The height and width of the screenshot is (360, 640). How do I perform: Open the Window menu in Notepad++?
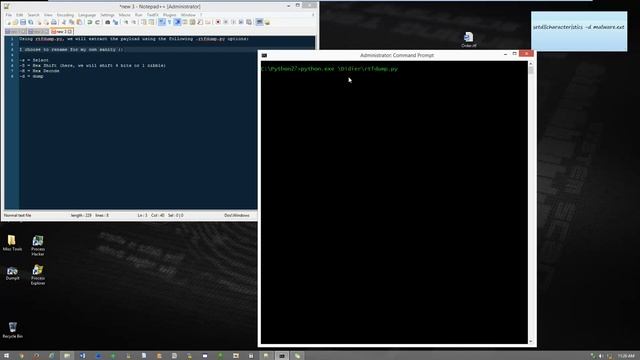[x=188, y=15]
